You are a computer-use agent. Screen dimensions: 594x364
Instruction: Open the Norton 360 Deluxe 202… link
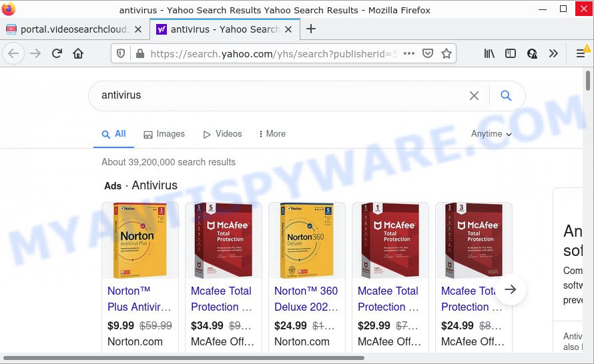306,299
